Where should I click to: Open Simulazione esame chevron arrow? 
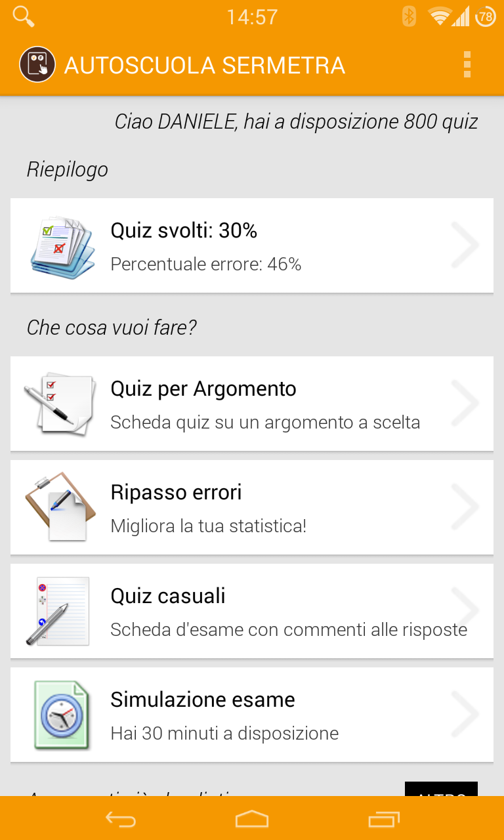pos(466,715)
